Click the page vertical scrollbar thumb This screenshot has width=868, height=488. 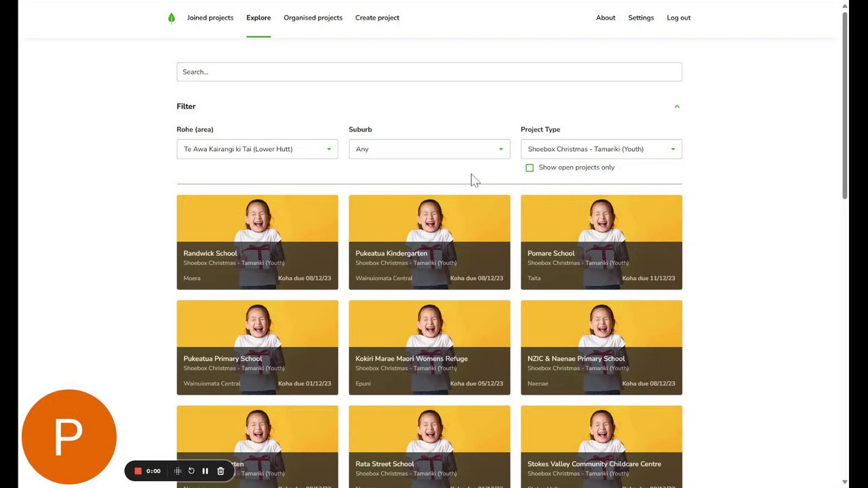pyautogui.click(x=845, y=105)
